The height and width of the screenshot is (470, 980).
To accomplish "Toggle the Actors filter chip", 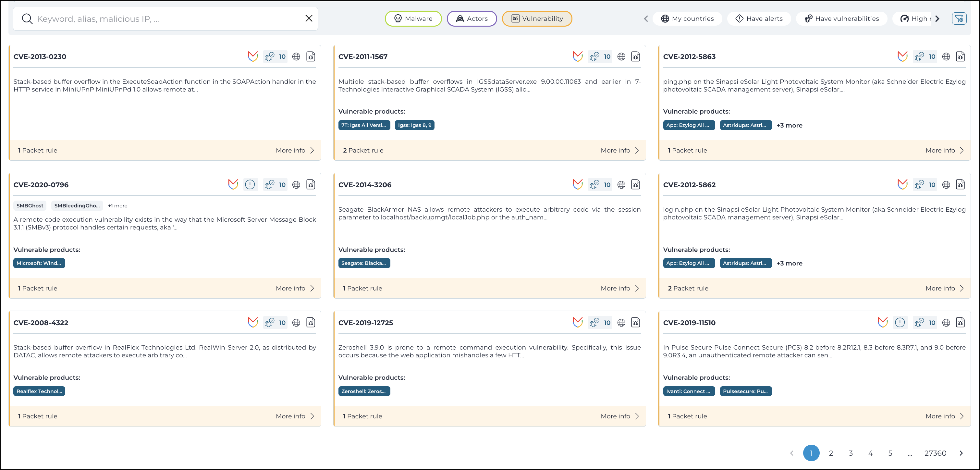I will pyautogui.click(x=472, y=18).
